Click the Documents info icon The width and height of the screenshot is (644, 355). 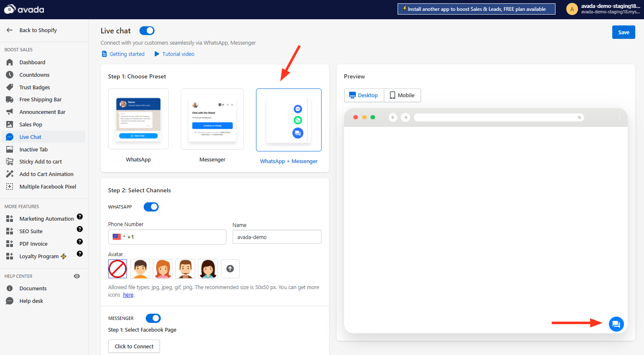point(10,288)
